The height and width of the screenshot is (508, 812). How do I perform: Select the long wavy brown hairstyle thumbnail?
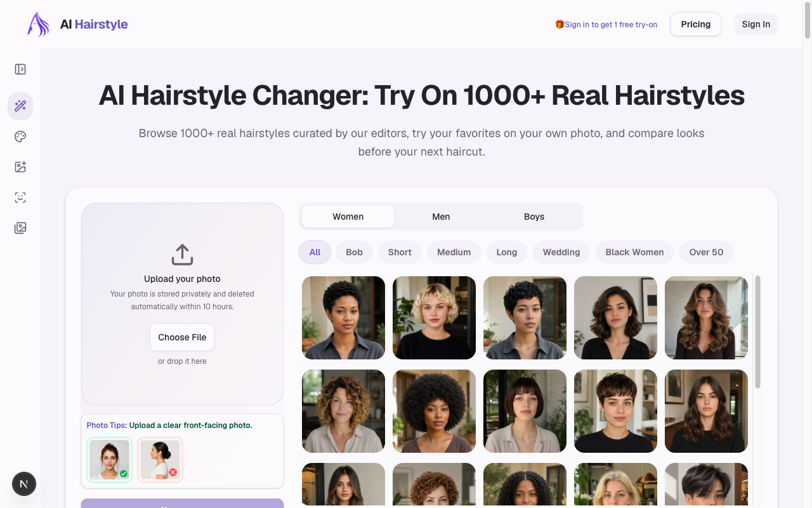pos(706,317)
